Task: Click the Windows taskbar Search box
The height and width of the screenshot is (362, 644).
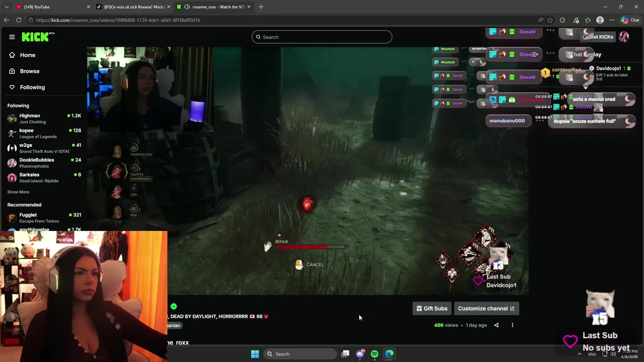Action: (x=301, y=354)
